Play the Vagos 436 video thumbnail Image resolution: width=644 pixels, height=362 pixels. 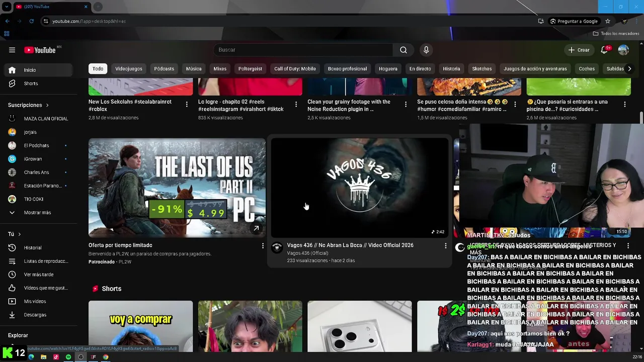pos(359,188)
